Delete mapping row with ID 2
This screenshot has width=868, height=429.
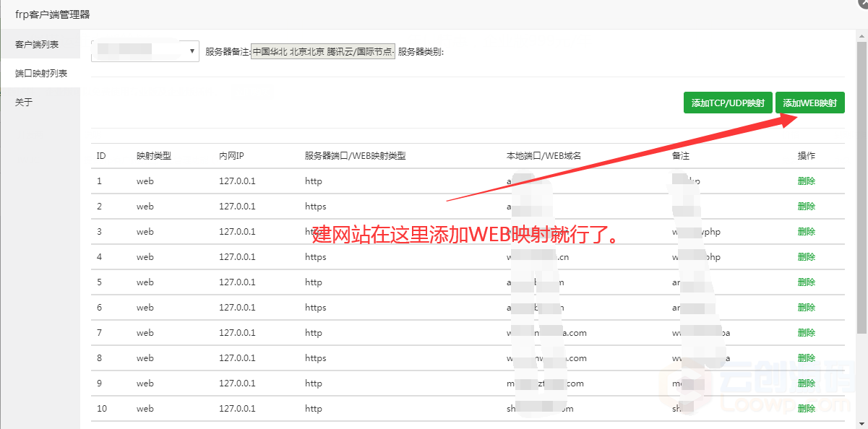point(806,207)
